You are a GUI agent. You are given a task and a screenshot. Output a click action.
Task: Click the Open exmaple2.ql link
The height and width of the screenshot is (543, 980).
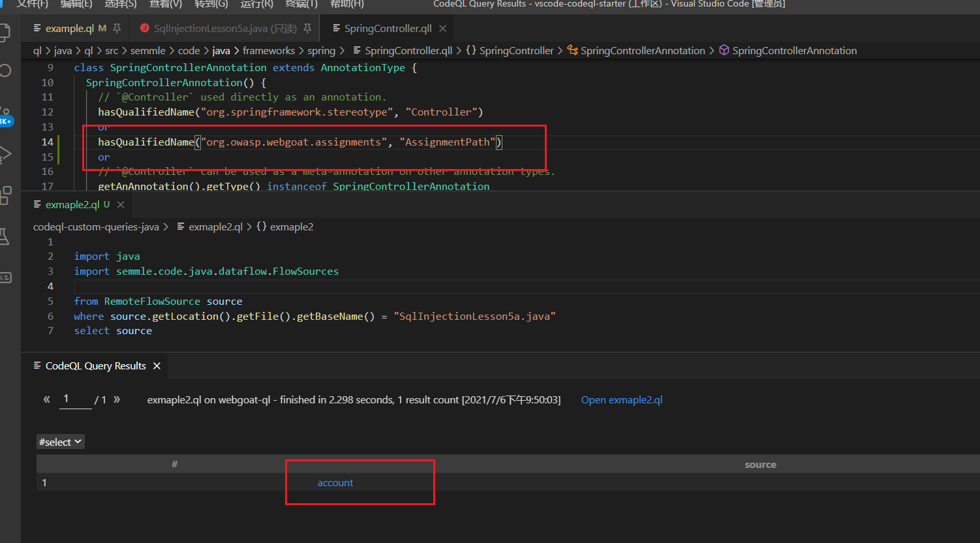[622, 400]
